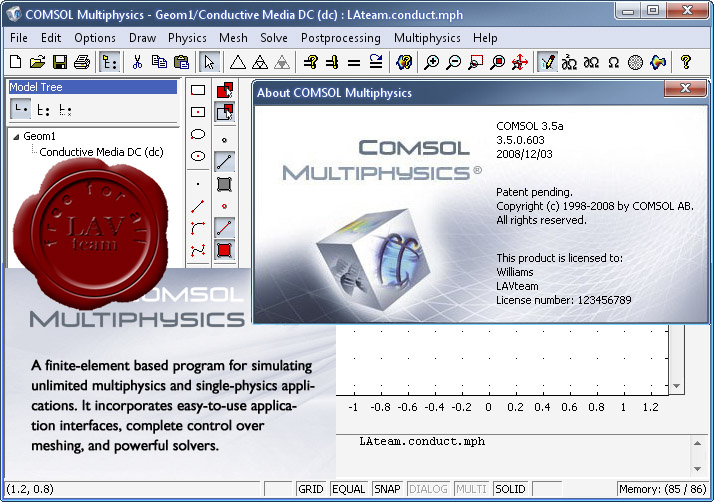The height and width of the screenshot is (502, 714).
Task: Collapse the Geom1 tree node
Action: coord(16,137)
